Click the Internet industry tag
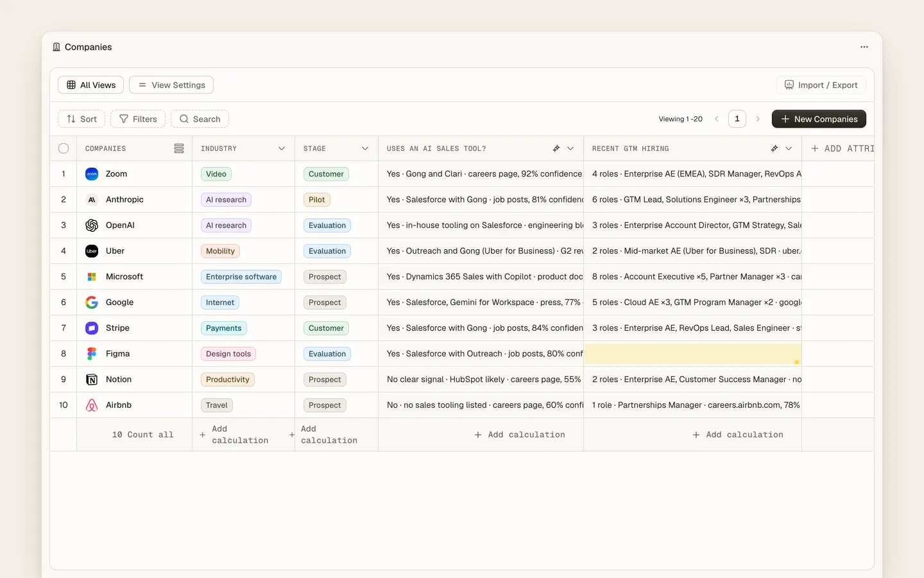This screenshot has width=924, height=578. coord(220,302)
